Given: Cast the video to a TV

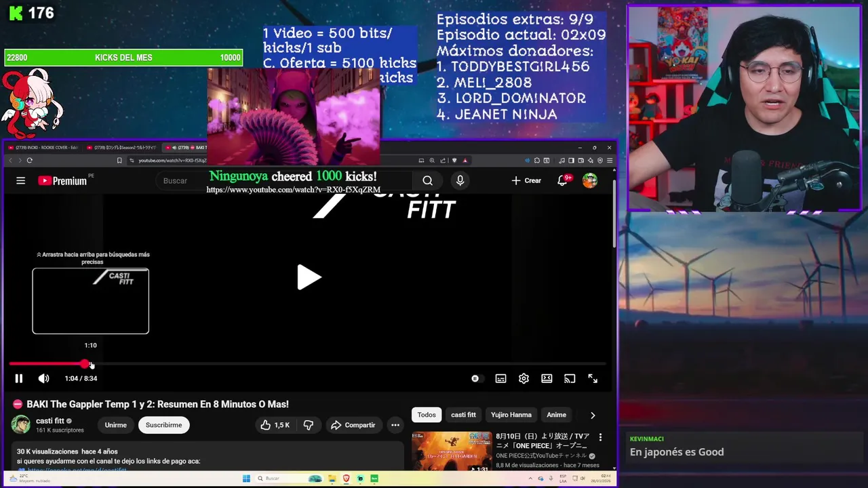Looking at the screenshot, I should tap(570, 378).
